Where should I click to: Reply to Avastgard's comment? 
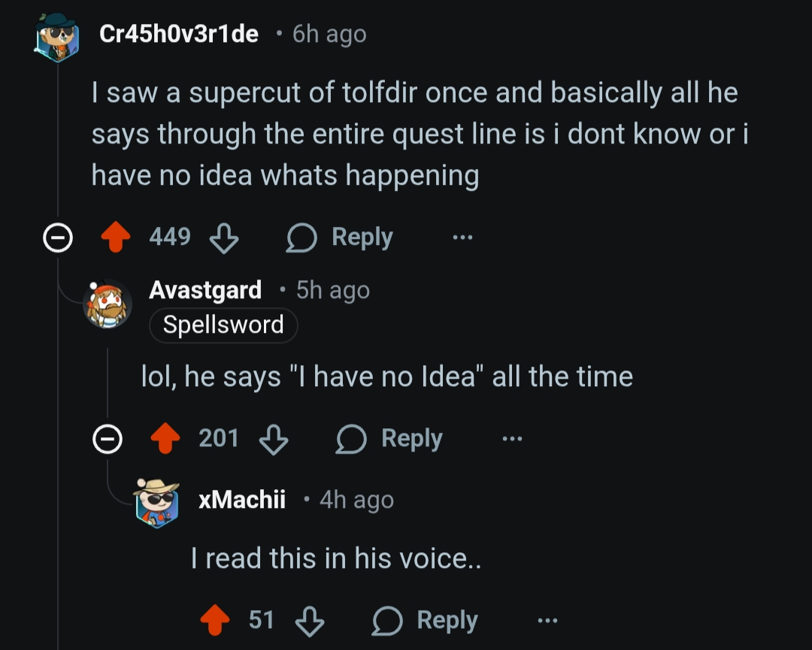[389, 439]
